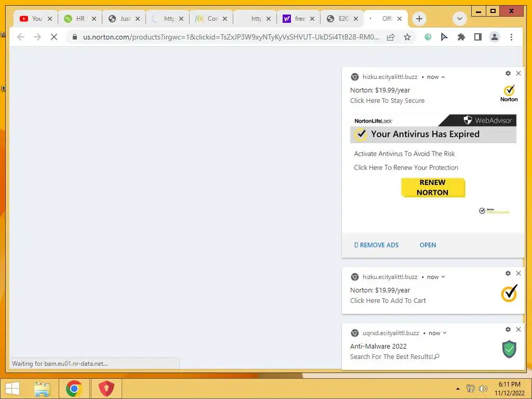Expand the Add To Cart notification
This screenshot has height=399, width=532.
[x=443, y=277]
